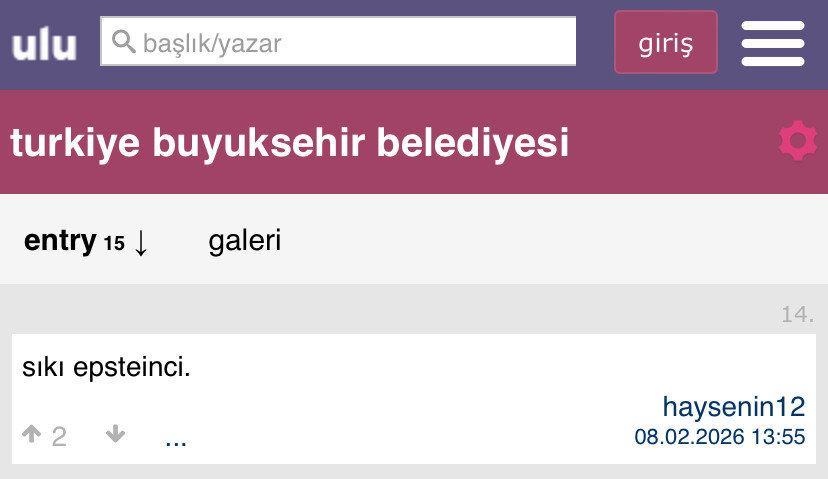Expand the three-dot entry options

click(x=176, y=437)
